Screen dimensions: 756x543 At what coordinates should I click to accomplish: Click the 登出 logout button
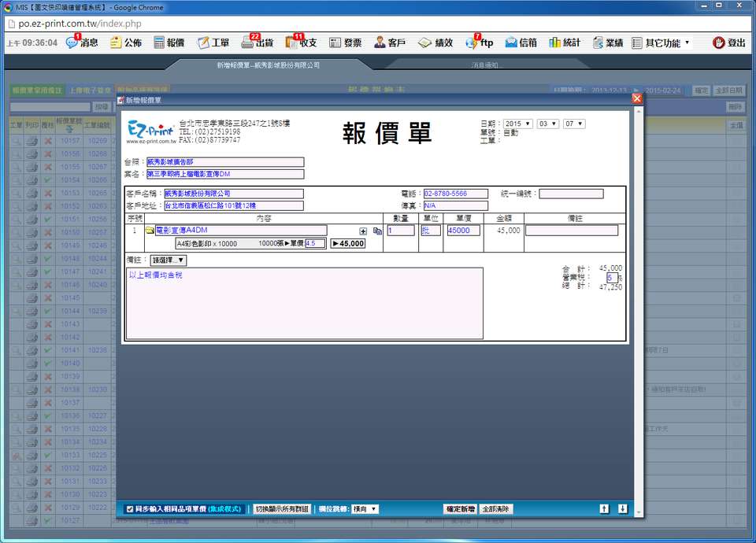coord(729,42)
